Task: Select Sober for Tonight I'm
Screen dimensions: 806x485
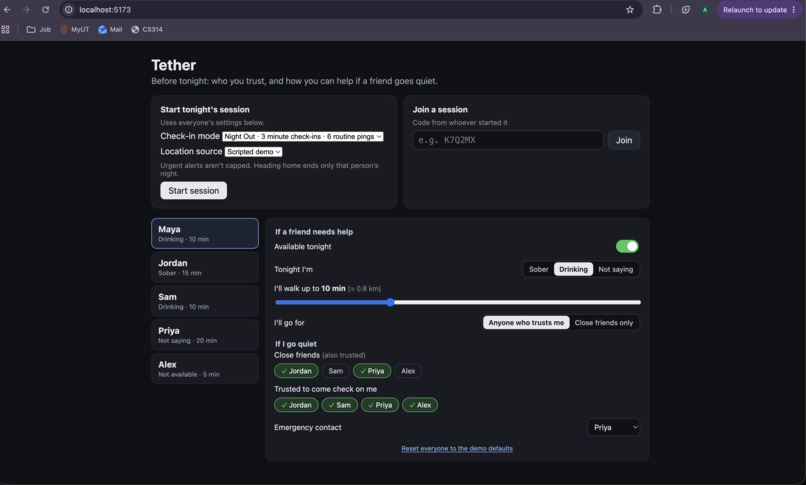Action: (x=538, y=269)
